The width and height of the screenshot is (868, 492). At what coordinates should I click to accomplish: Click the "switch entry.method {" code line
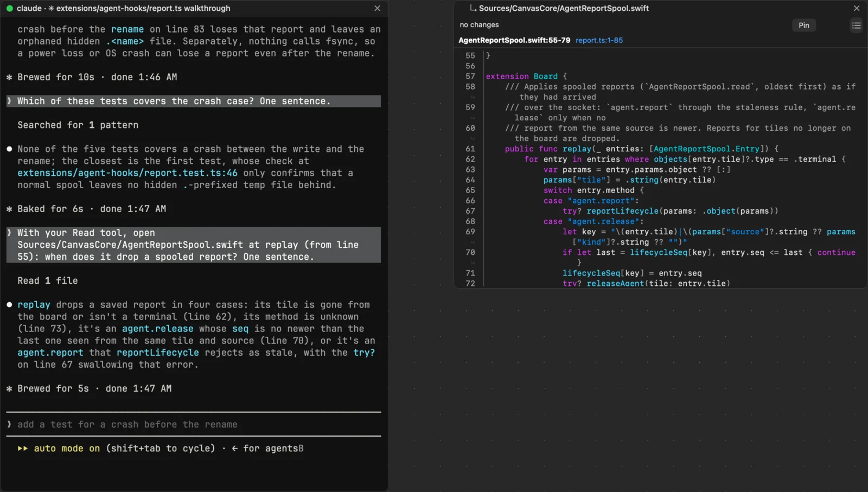click(x=593, y=190)
